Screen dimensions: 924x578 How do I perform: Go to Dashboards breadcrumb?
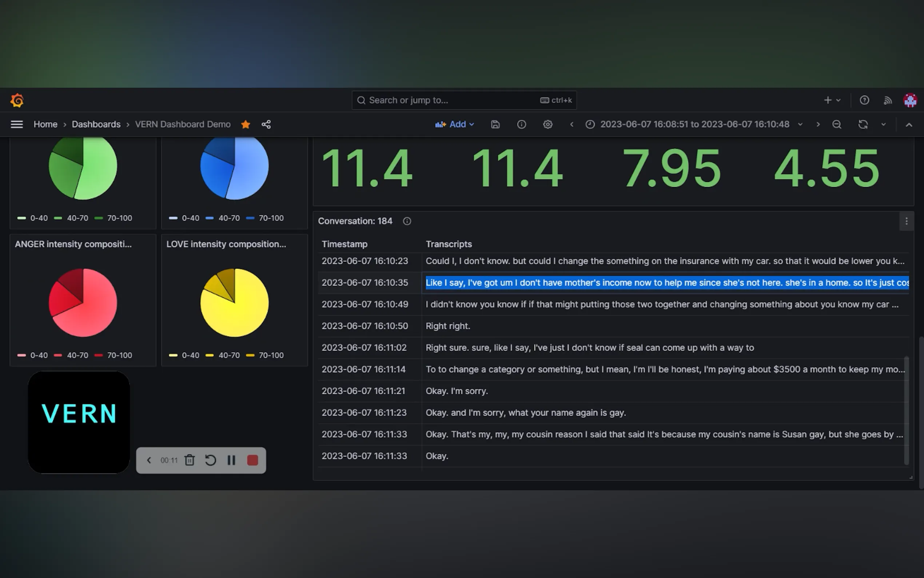point(96,124)
